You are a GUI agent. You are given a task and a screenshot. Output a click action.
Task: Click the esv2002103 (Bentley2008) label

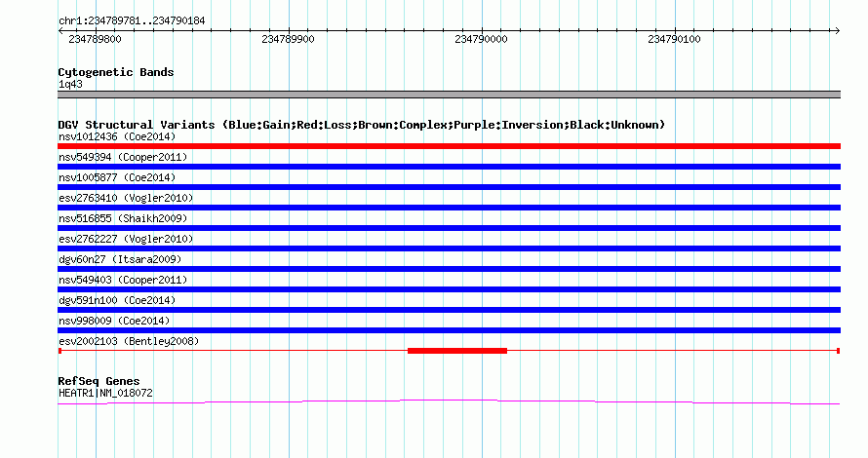(x=129, y=341)
